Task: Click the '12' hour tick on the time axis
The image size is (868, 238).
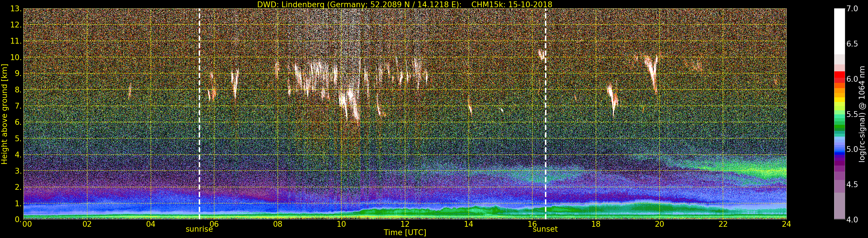Action: pyautogui.click(x=405, y=224)
